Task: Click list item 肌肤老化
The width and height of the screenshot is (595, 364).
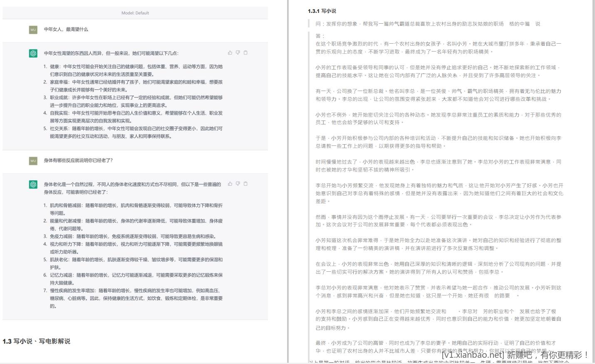Action: coord(133,263)
